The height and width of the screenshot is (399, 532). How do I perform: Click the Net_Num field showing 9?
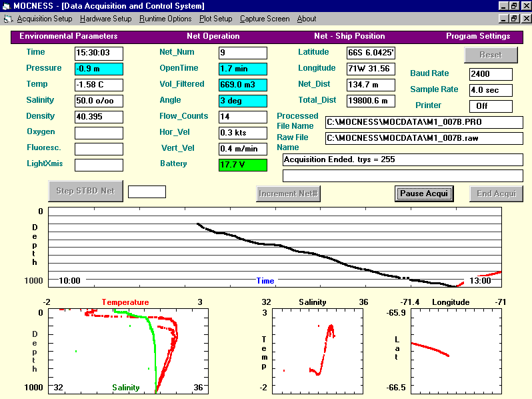(243, 53)
